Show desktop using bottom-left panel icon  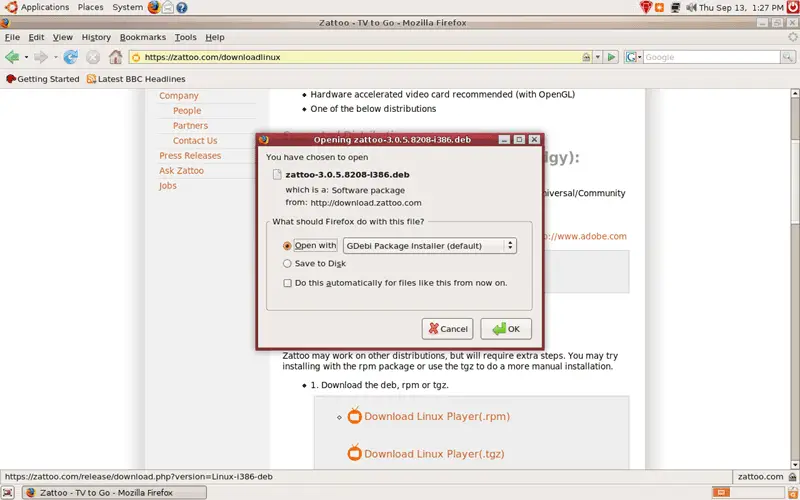coord(8,493)
